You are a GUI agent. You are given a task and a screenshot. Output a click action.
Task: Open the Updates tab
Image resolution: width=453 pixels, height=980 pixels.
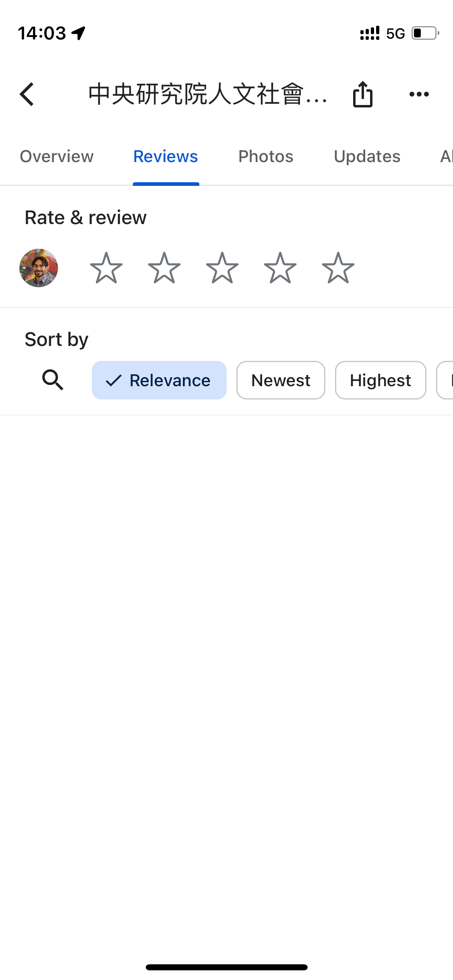pos(367,156)
